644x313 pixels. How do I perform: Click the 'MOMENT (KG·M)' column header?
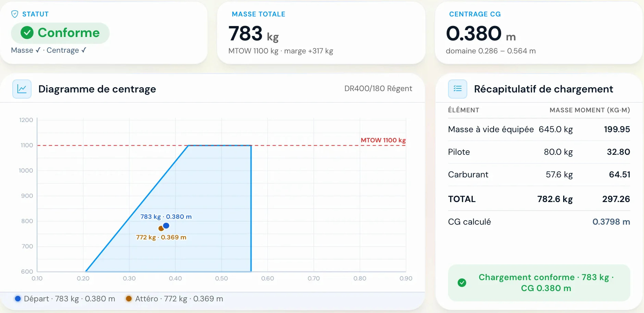pos(602,110)
